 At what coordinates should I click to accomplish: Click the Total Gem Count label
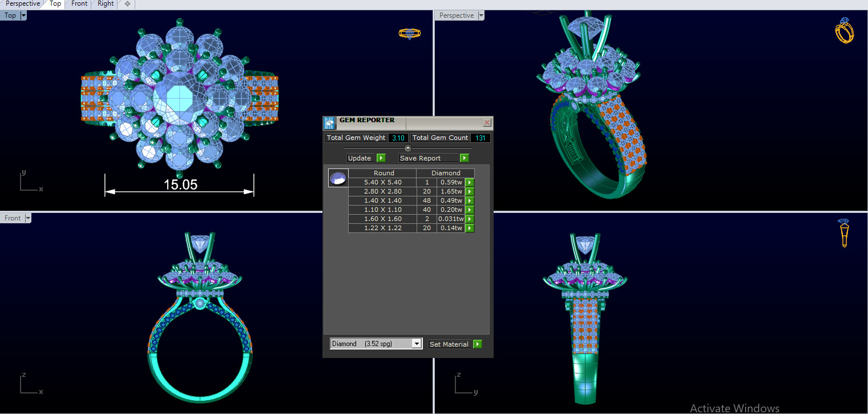point(440,138)
